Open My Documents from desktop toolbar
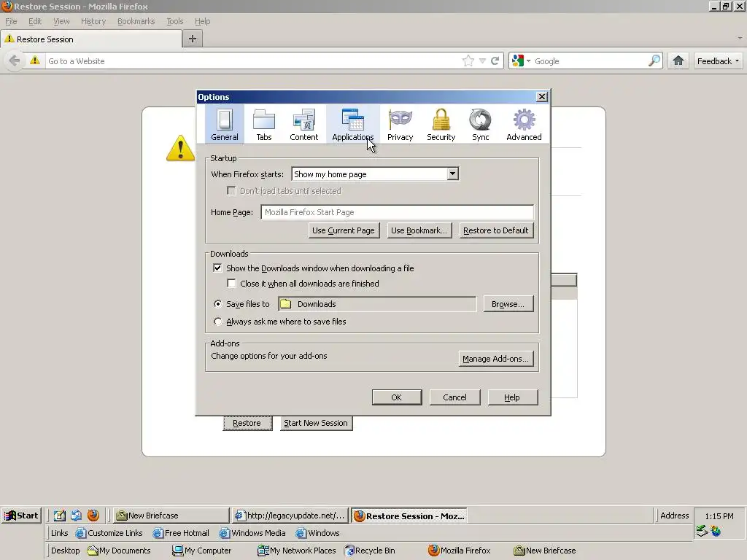This screenshot has width=747, height=560. tap(119, 551)
